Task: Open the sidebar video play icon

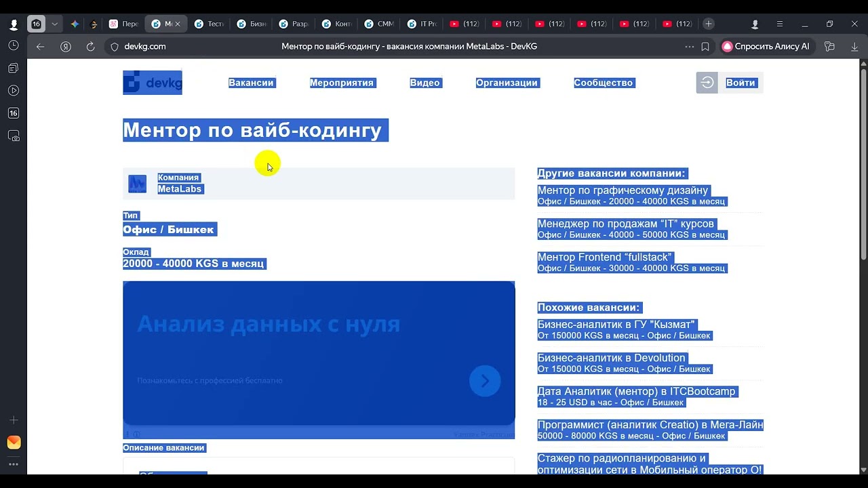Action: tap(14, 90)
